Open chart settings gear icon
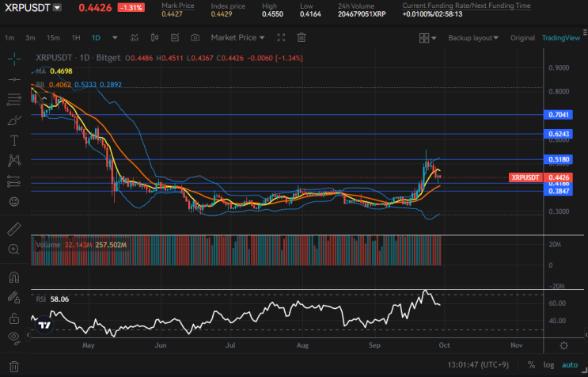 [563, 345]
